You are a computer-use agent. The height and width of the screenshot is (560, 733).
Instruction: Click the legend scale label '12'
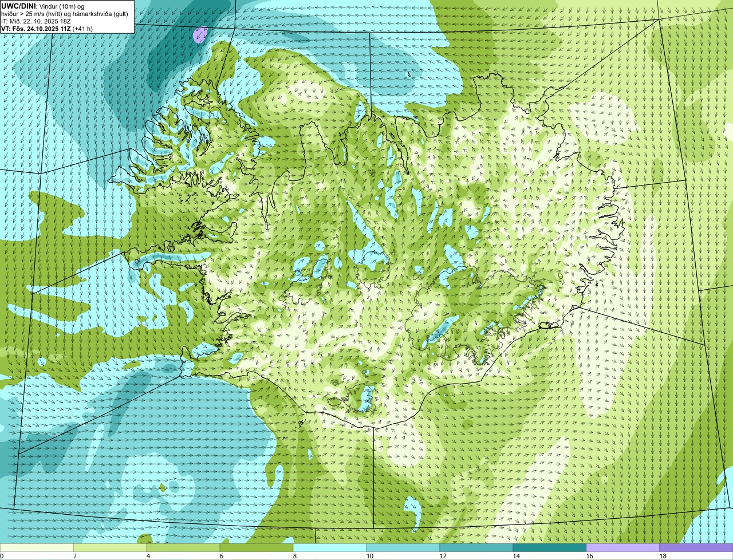[443, 556]
